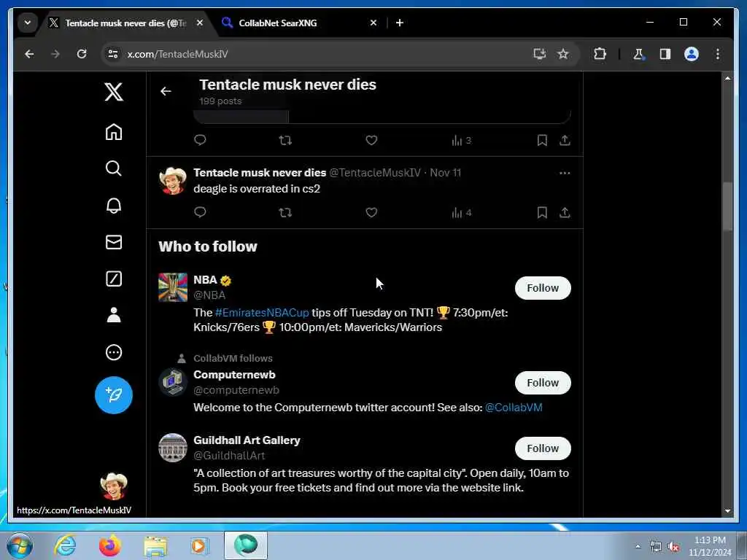Share the post with 3 views
Image resolution: width=747 pixels, height=560 pixels.
[x=565, y=140]
